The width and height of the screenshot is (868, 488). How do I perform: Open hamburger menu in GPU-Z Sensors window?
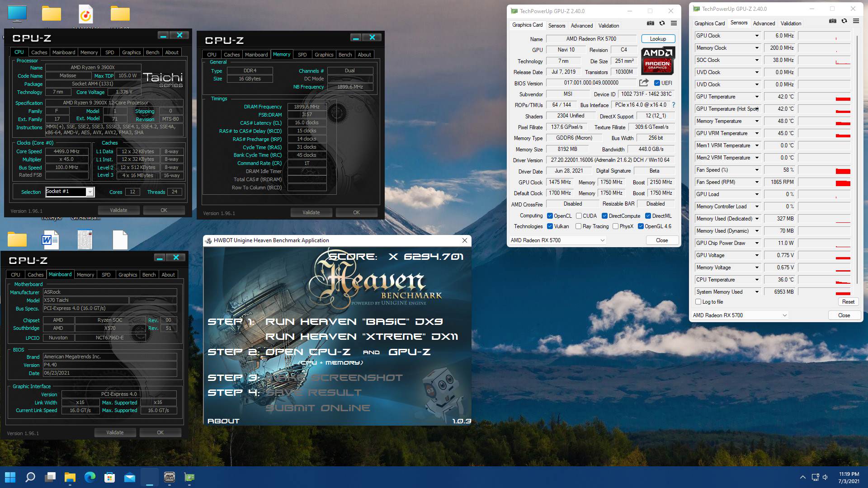point(856,21)
